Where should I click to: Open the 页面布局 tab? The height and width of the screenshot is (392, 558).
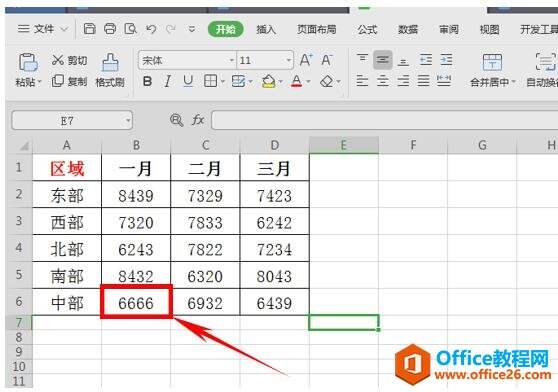click(317, 29)
